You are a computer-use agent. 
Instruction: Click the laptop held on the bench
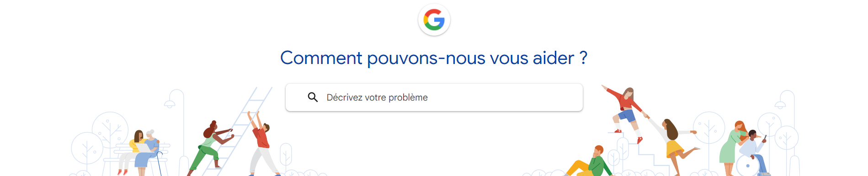click(143, 148)
